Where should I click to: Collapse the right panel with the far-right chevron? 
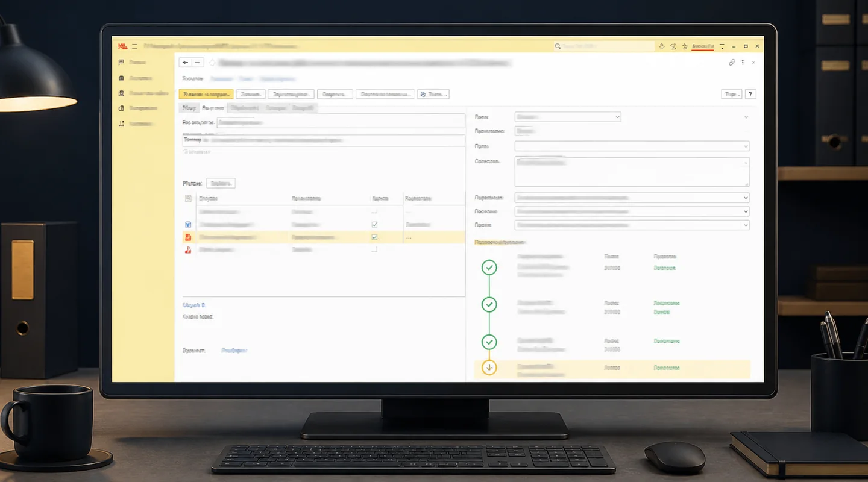coord(746,117)
